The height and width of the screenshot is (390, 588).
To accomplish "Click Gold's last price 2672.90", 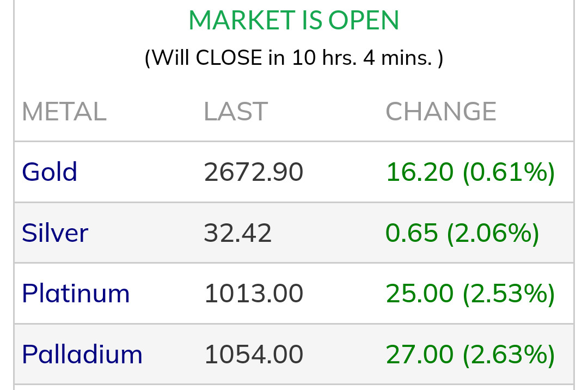I will click(253, 172).
